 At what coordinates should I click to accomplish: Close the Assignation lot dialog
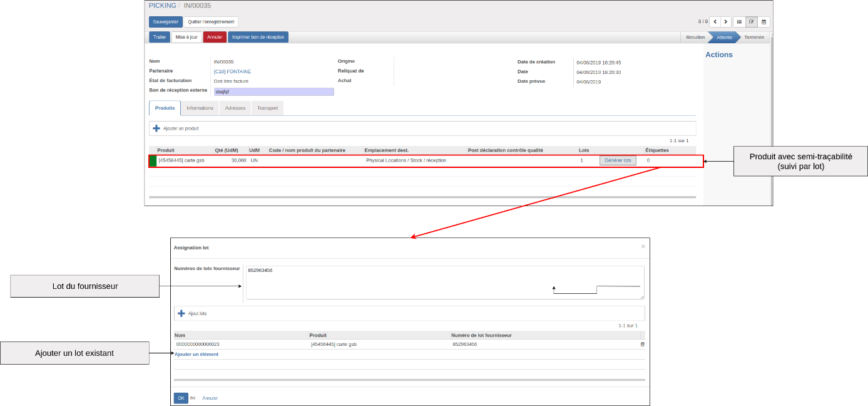(x=643, y=247)
